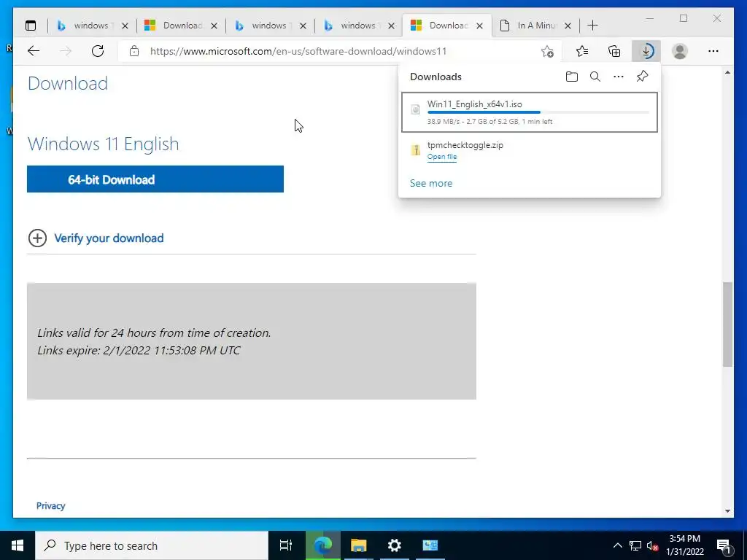Click the system management app on taskbar
The height and width of the screenshot is (560, 747).
(x=430, y=545)
